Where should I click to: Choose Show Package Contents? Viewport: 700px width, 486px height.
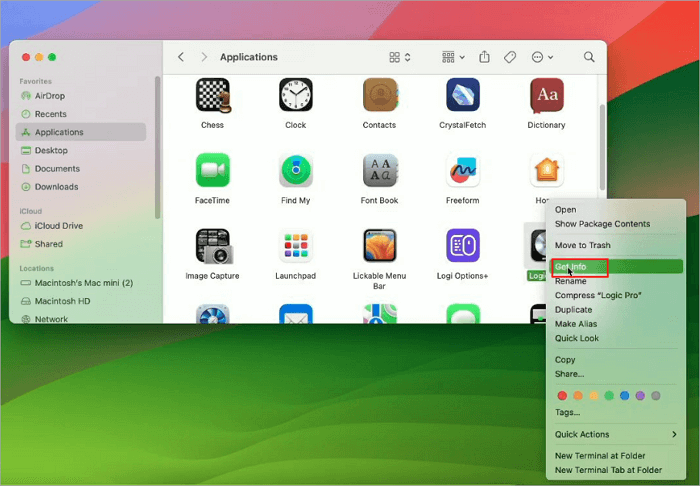(x=602, y=224)
